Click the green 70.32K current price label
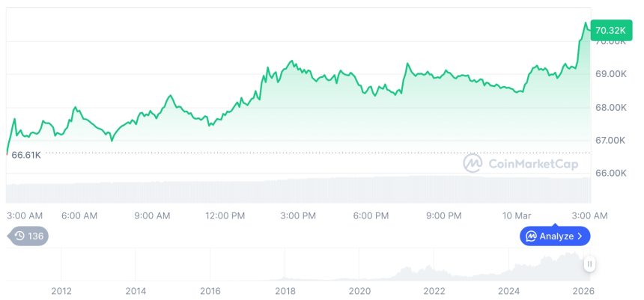Screen dimensions: 644x300 pyautogui.click(x=610, y=30)
